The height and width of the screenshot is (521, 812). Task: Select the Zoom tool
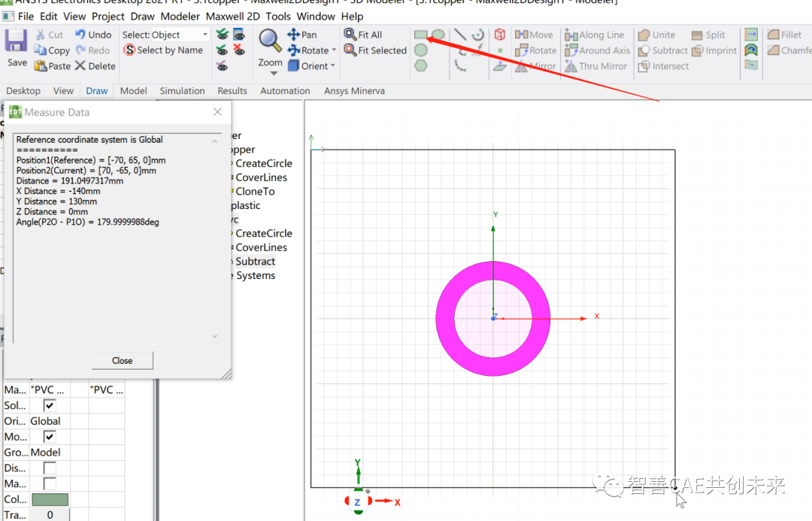pyautogui.click(x=269, y=42)
